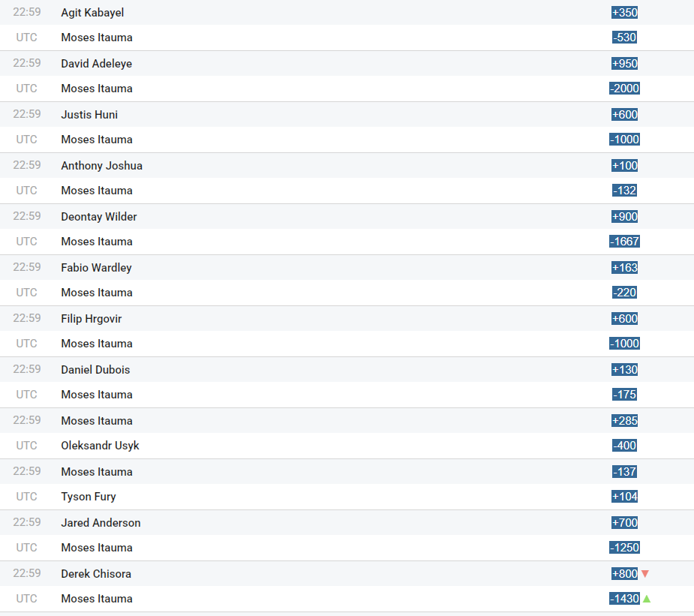Open the Deontay Wilder fighter link
694x616 pixels.
[99, 217]
